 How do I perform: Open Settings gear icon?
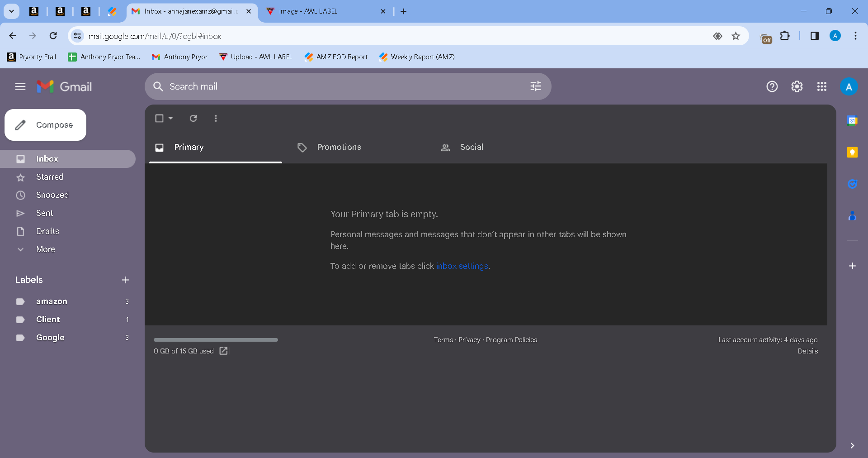click(797, 86)
